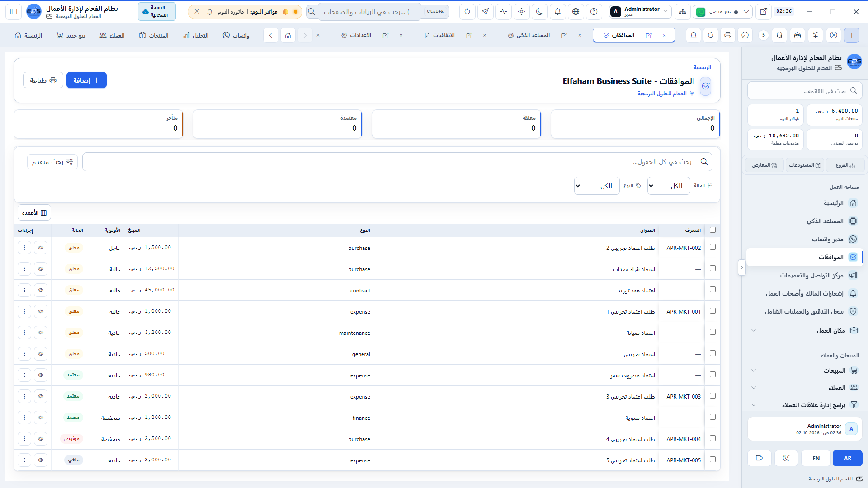Click the sidebar menu search field
The image size is (868, 488).
(805, 91)
